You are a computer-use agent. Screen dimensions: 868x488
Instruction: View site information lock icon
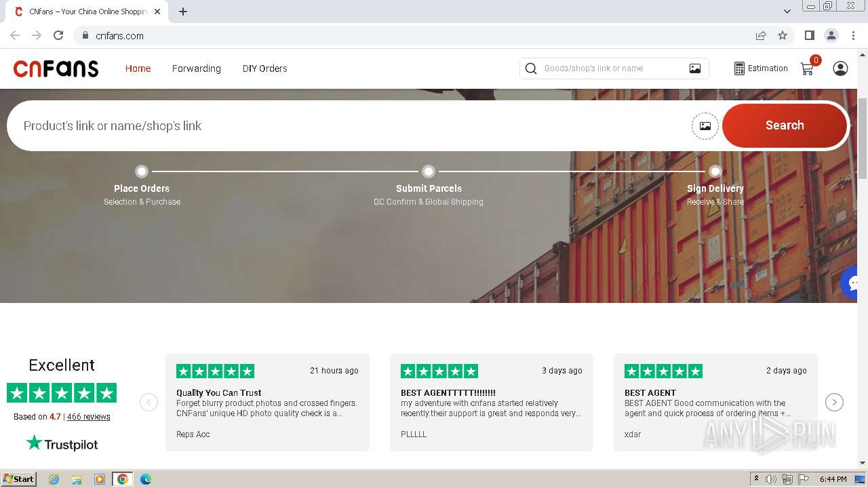85,36
